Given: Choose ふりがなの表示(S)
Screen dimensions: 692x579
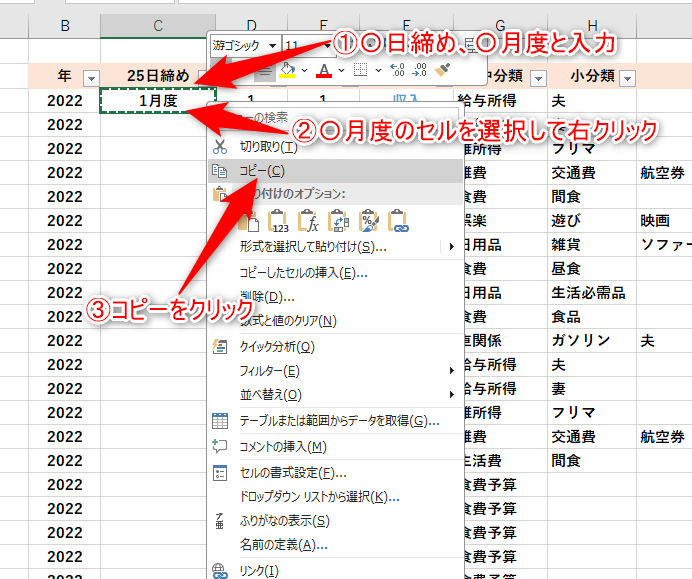Looking at the screenshot, I should click(x=335, y=521).
